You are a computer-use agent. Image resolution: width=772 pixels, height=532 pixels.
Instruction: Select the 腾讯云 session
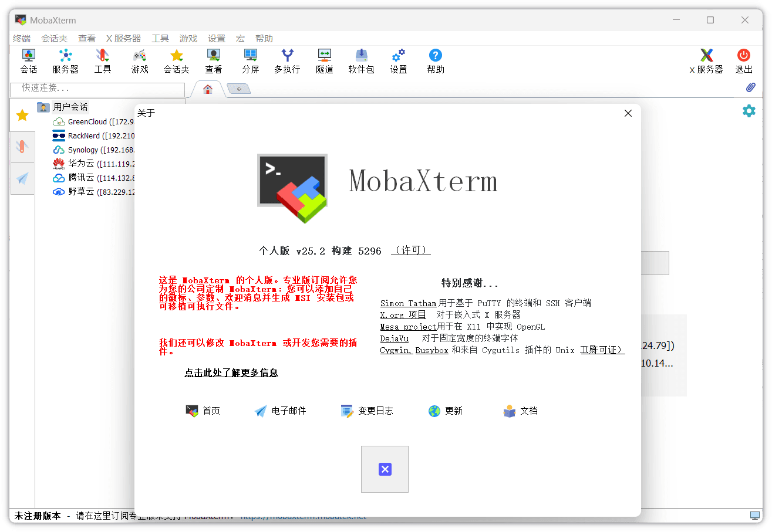tap(93, 177)
